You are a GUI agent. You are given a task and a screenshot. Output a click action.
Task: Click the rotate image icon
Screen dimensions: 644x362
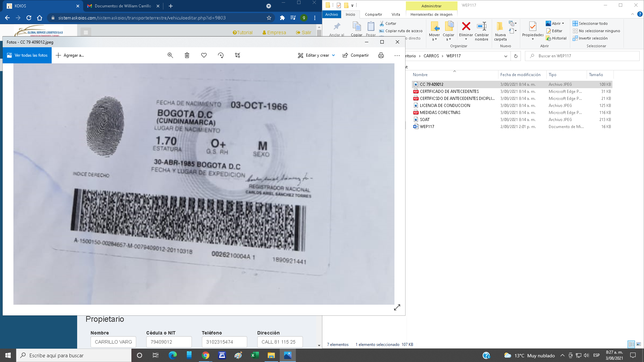pyautogui.click(x=221, y=55)
